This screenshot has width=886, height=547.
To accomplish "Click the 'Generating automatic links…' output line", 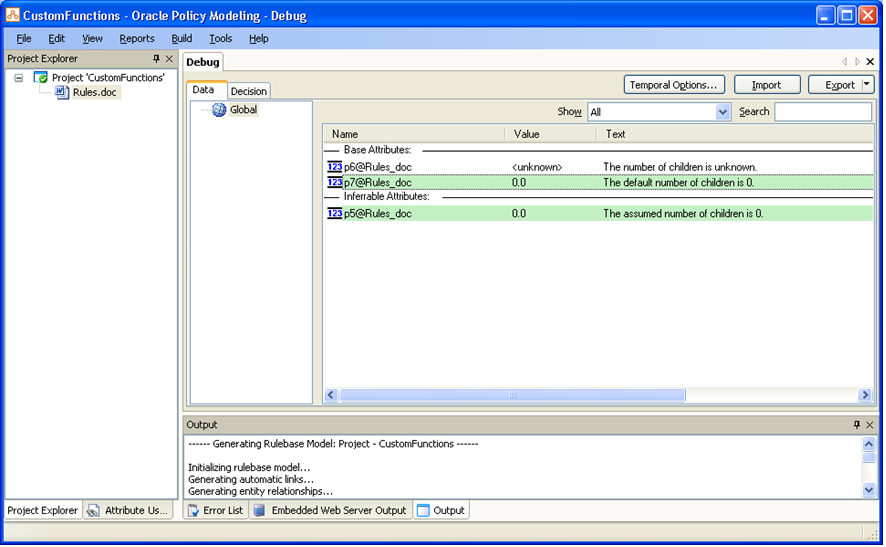I will [250, 479].
